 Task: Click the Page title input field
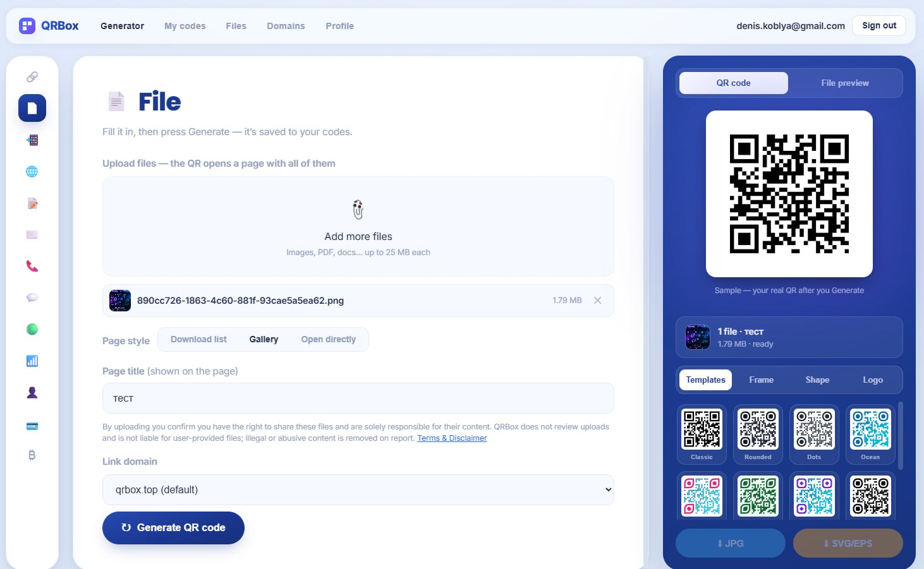point(358,398)
